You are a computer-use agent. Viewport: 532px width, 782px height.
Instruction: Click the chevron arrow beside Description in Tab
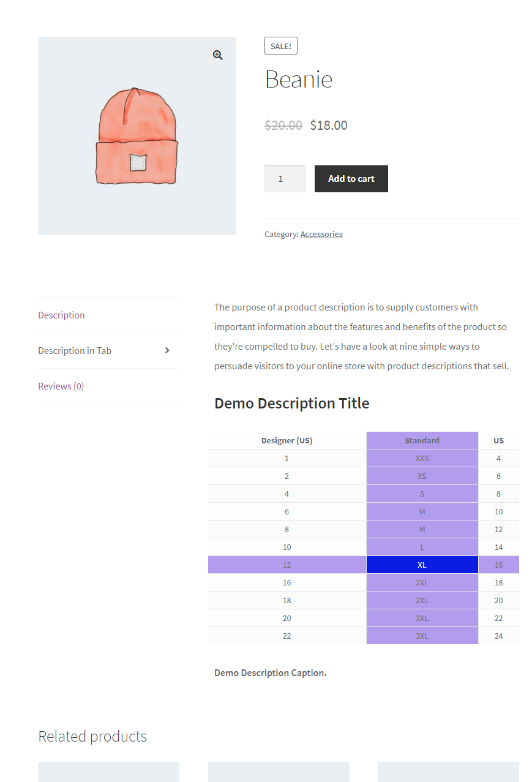(x=167, y=350)
